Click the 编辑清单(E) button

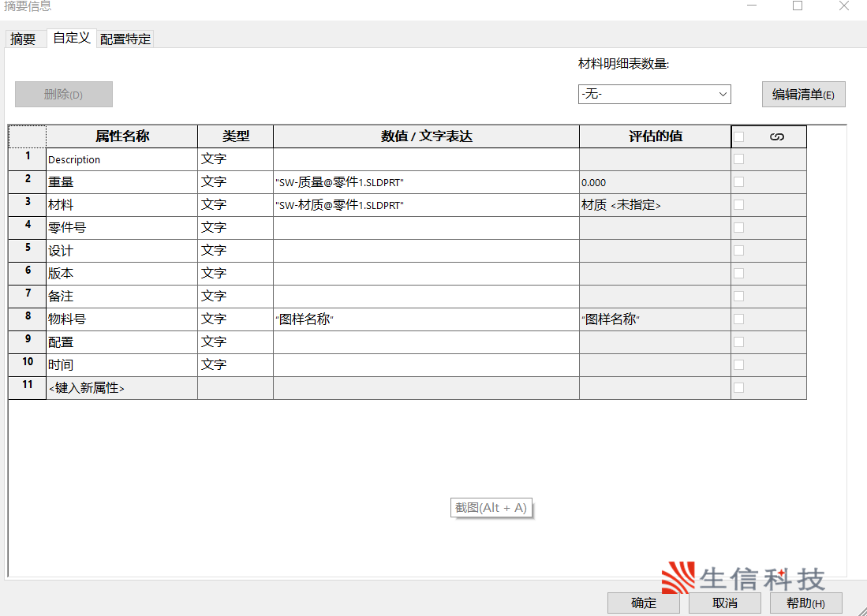point(803,94)
